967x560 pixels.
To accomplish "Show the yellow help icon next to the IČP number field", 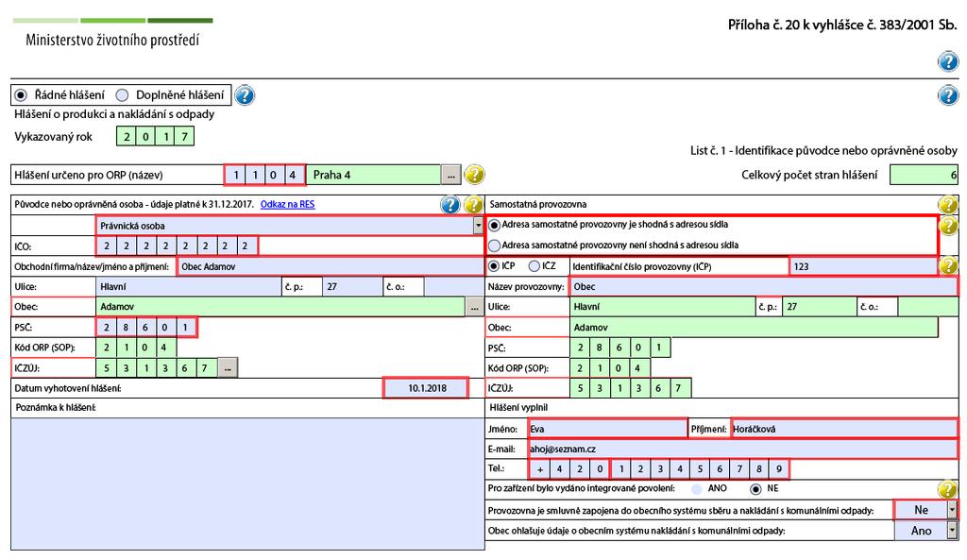I will 948,265.
